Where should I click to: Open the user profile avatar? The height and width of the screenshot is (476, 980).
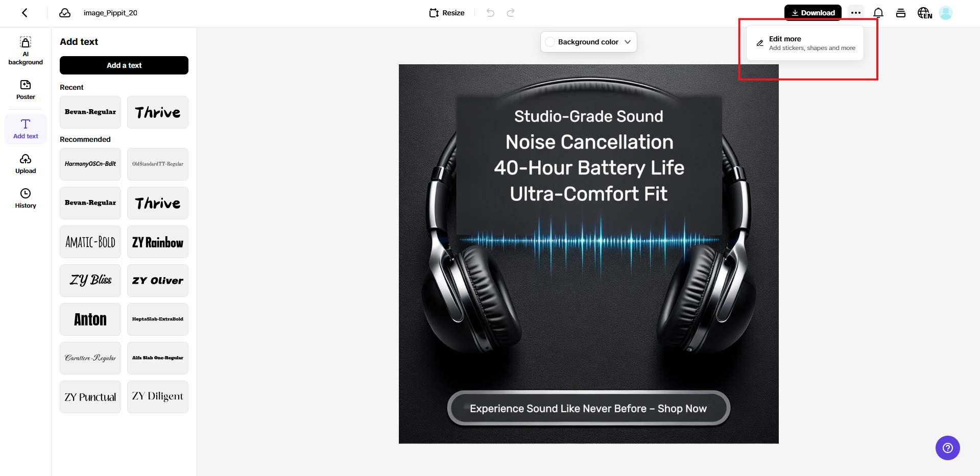click(x=946, y=13)
